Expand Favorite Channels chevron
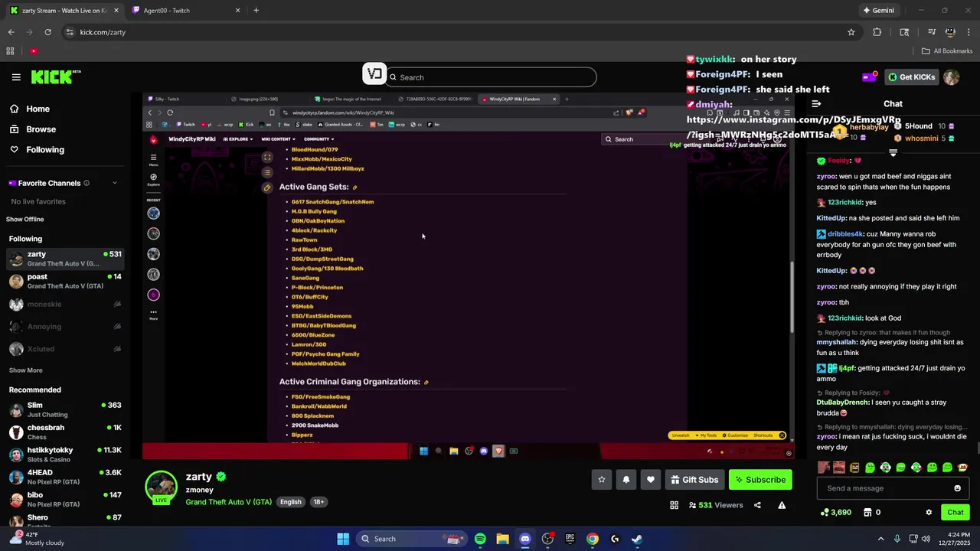The height and width of the screenshot is (551, 980). (115, 183)
